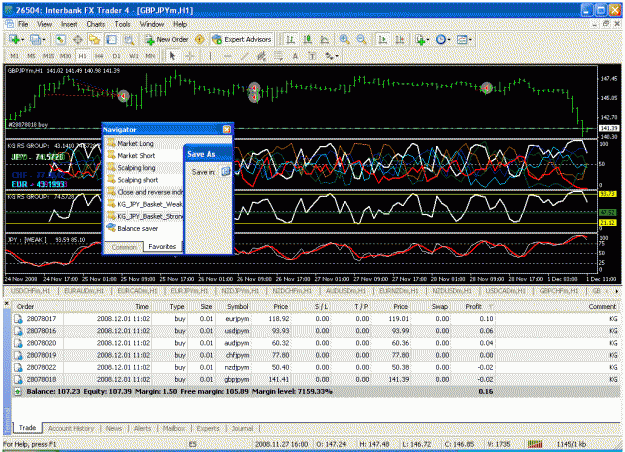This screenshot has width=625, height=452.
Task: Open a new chart window
Action: pos(14,39)
